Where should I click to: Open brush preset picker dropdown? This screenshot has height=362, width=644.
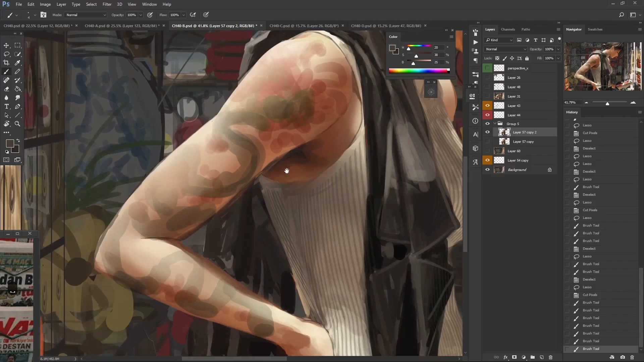click(35, 15)
